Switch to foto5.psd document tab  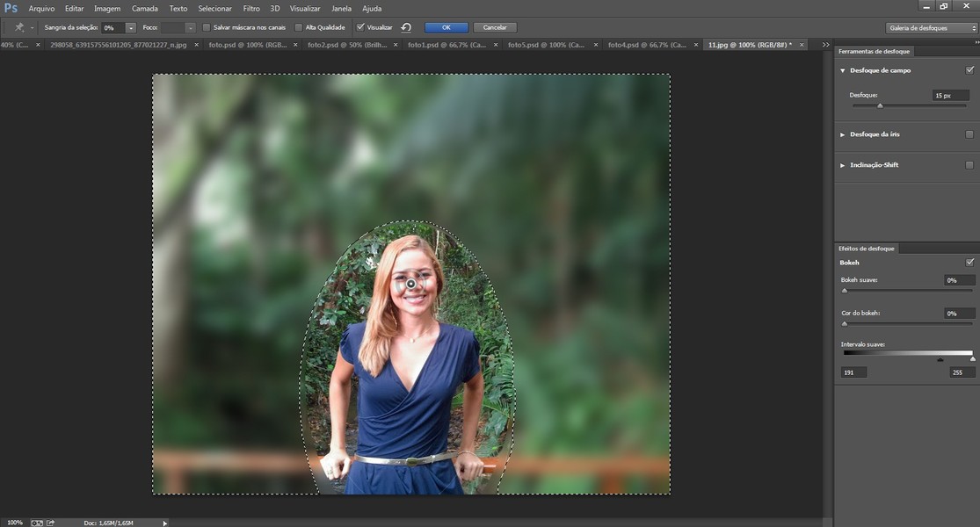(546, 45)
